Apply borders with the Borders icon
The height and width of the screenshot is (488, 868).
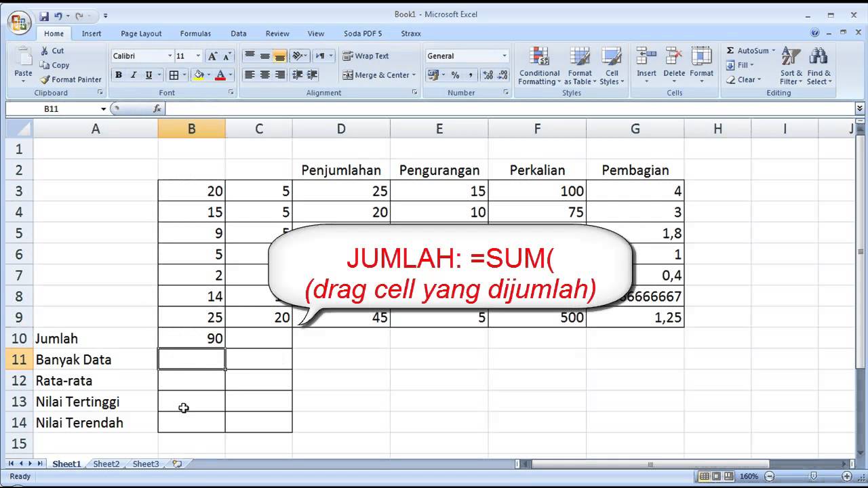[174, 75]
